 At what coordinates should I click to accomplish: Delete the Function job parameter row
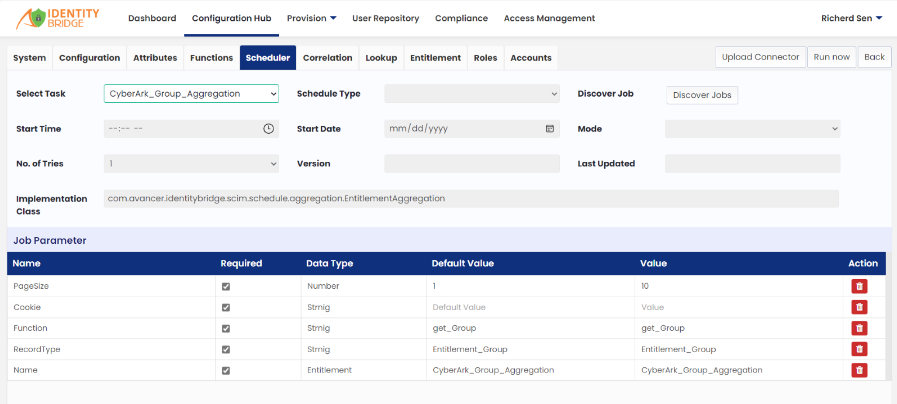point(859,328)
